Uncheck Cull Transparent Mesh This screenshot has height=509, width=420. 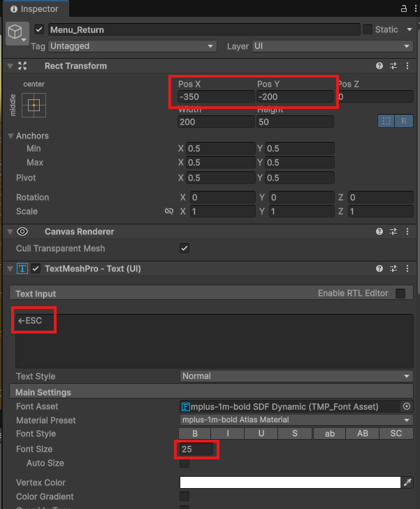pyautogui.click(x=184, y=248)
